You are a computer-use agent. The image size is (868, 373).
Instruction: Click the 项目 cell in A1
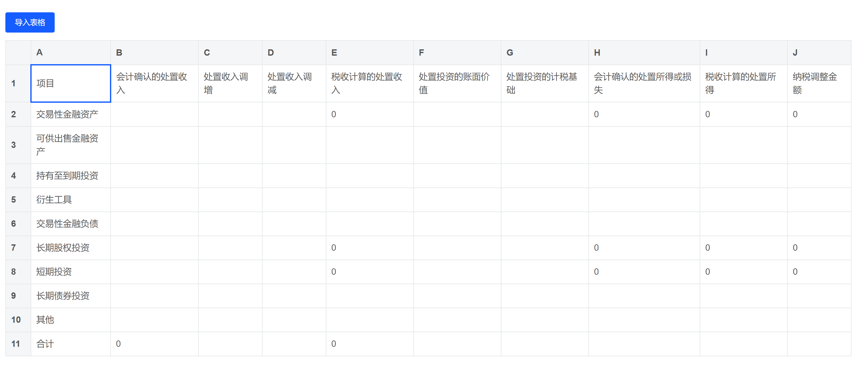pos(70,83)
